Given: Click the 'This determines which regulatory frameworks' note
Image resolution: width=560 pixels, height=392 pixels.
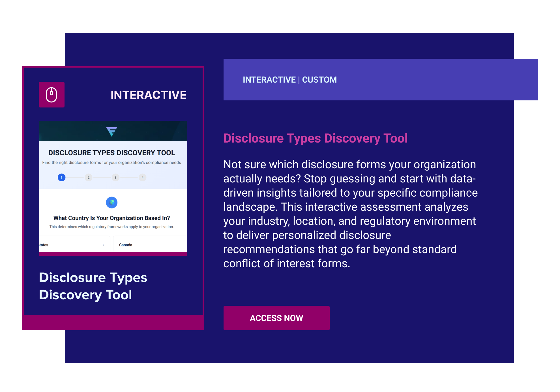Looking at the screenshot, I should coord(112,227).
